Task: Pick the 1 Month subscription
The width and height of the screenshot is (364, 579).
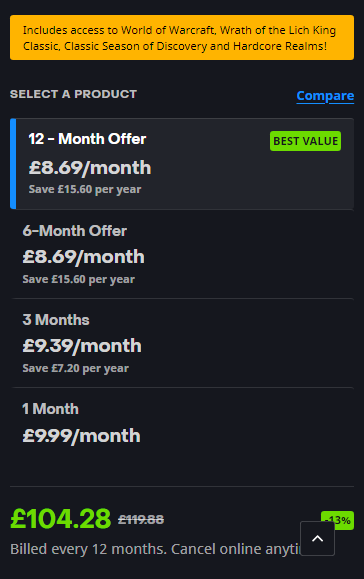Action: point(182,428)
